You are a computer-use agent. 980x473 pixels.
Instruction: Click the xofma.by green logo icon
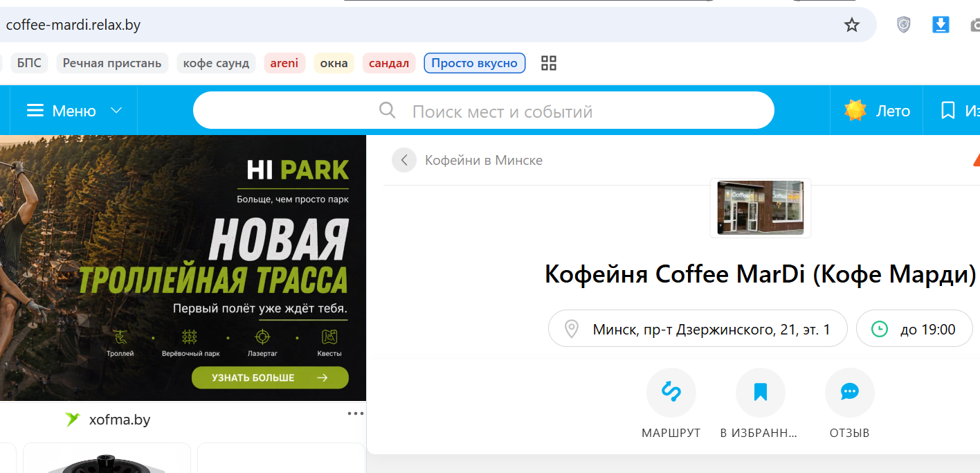[73, 420]
